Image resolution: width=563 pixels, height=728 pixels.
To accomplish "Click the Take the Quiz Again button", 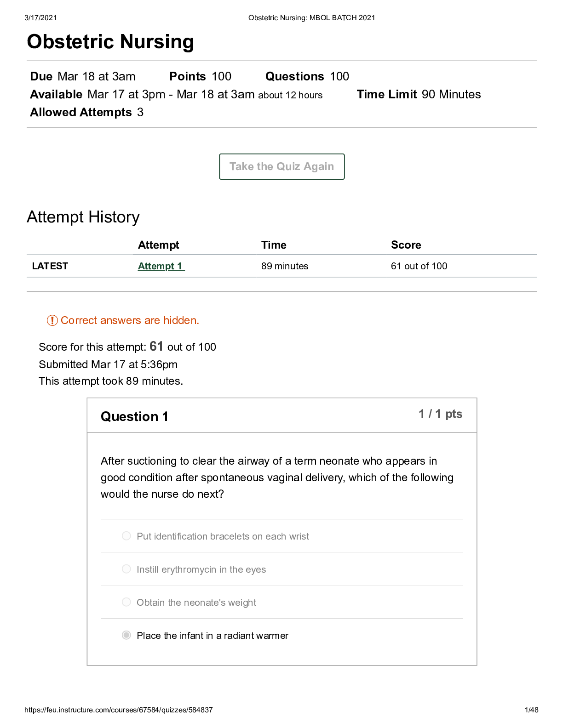I will [x=281, y=166].
